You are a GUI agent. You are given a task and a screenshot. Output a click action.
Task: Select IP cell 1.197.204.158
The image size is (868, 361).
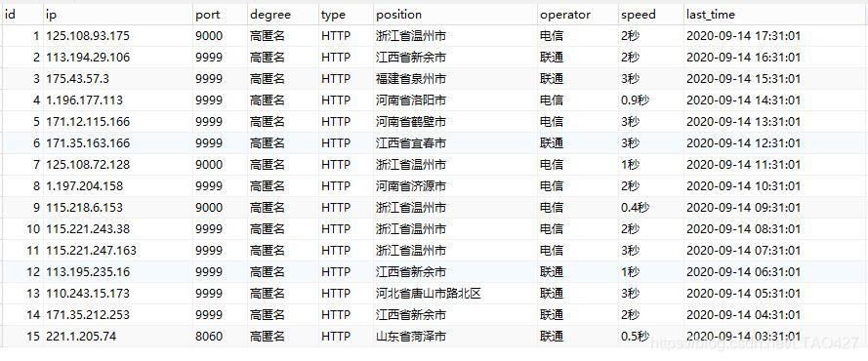(84, 186)
